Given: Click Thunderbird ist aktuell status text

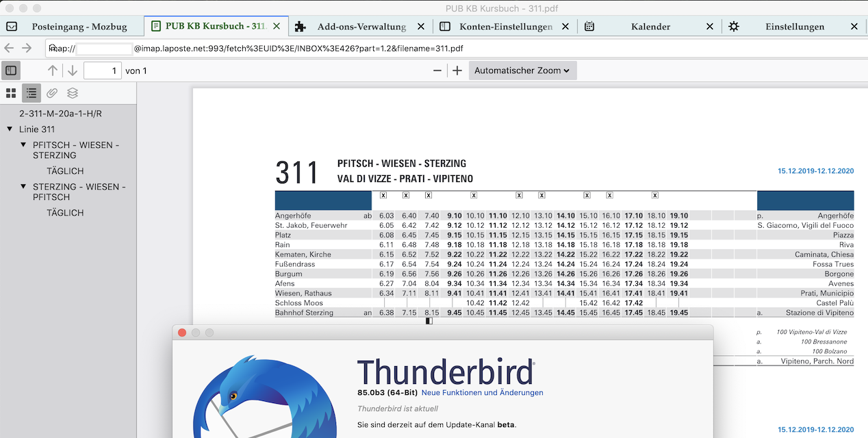Looking at the screenshot, I should pyautogui.click(x=398, y=409).
